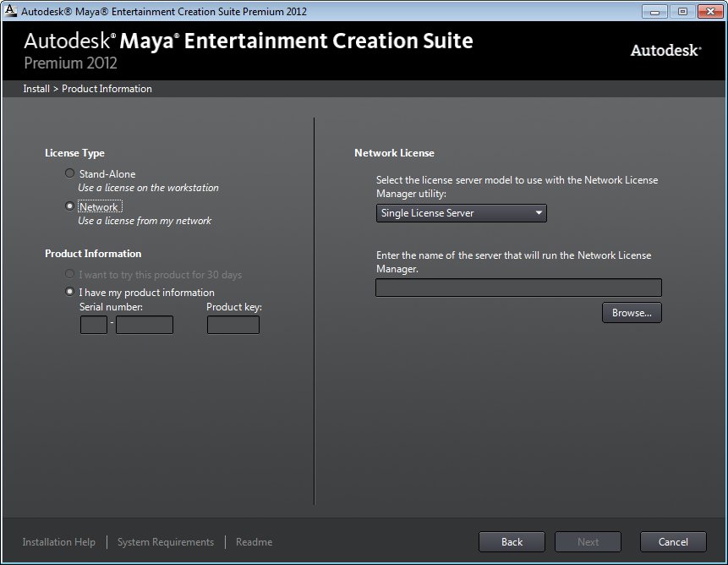Click the first serial number field
728x565 pixels.
93,324
